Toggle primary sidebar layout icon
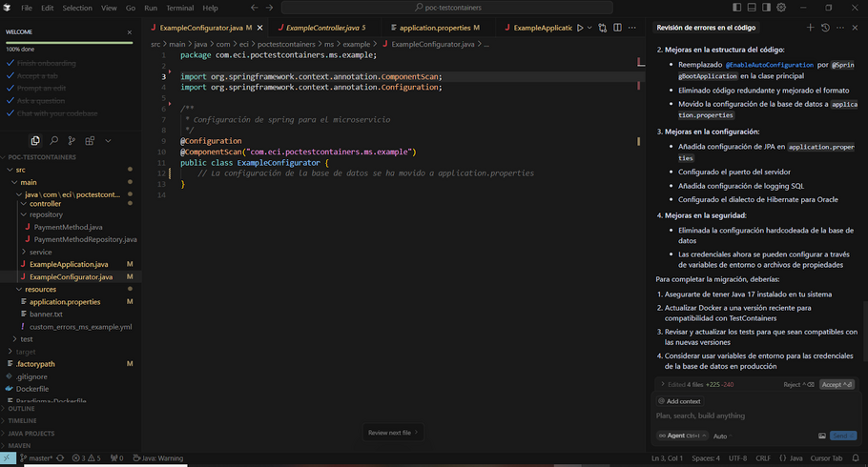The height and width of the screenshot is (467, 868). tap(736, 8)
